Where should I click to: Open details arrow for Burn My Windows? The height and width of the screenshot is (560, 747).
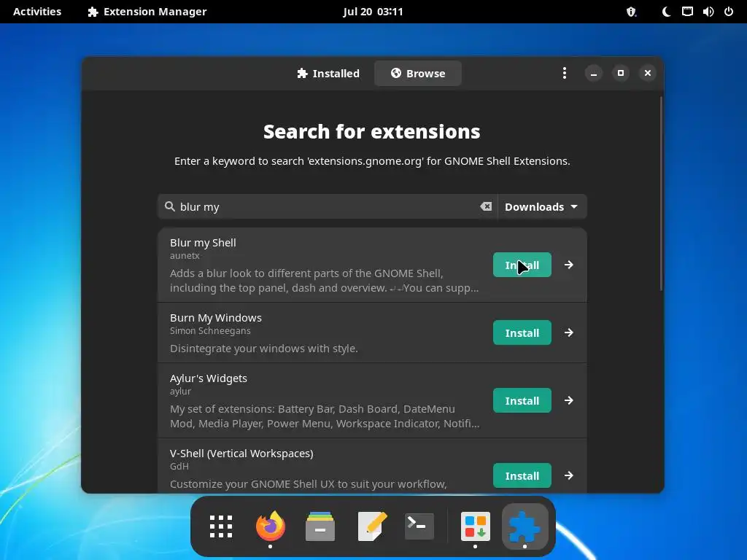tap(569, 332)
